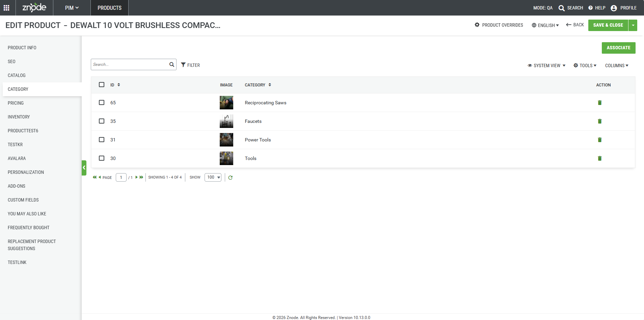Open the English language dropdown
The image size is (644, 320).
pos(545,25)
